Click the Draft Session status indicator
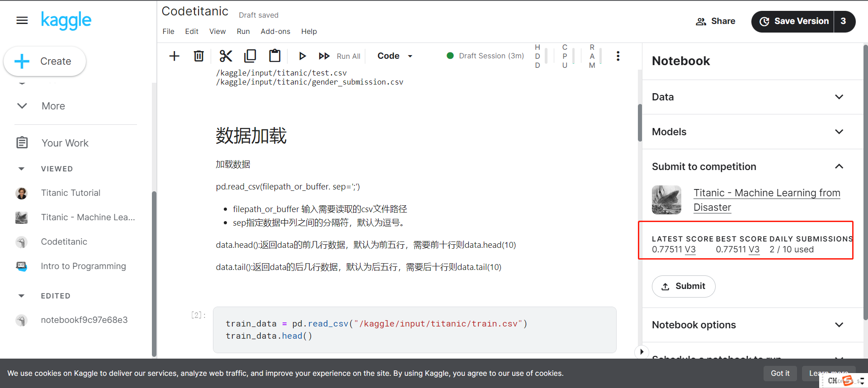Viewport: 868px width, 388px height. [x=485, y=56]
